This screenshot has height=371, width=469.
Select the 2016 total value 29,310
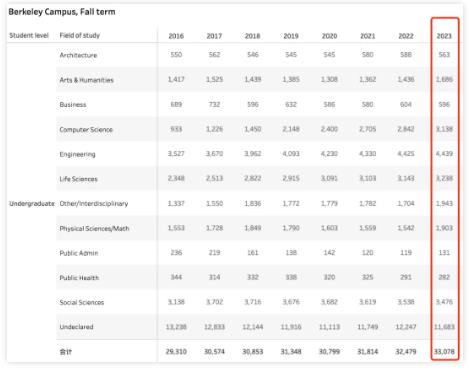[x=176, y=352]
